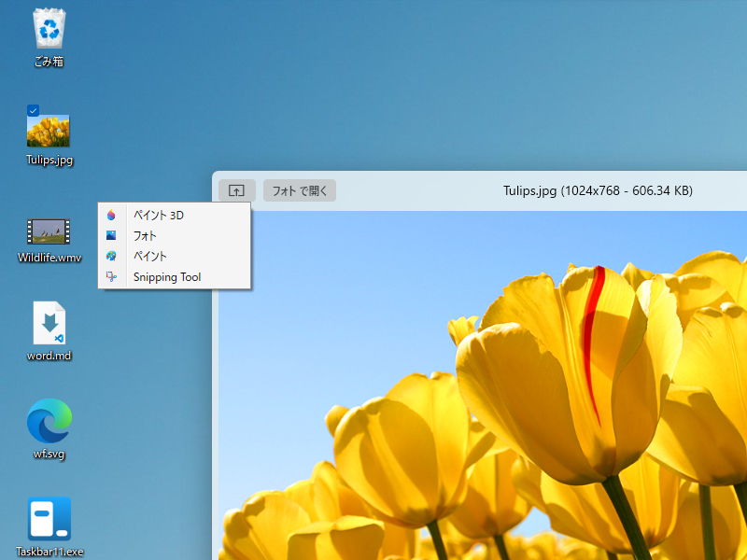Click the open-with icon button in preview toolbar
Screen dimensions: 747x560
pyautogui.click(x=237, y=190)
